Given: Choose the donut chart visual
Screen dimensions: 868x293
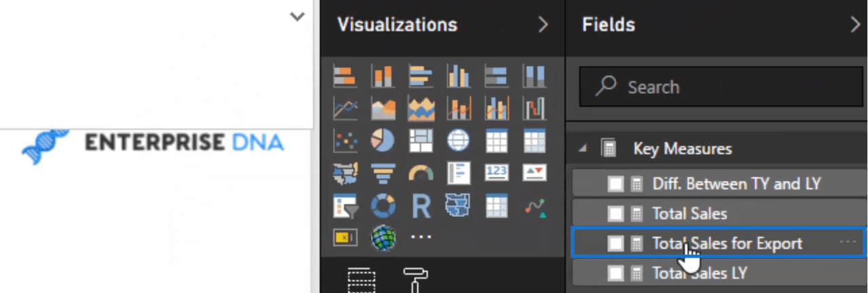Looking at the screenshot, I should click(382, 205).
